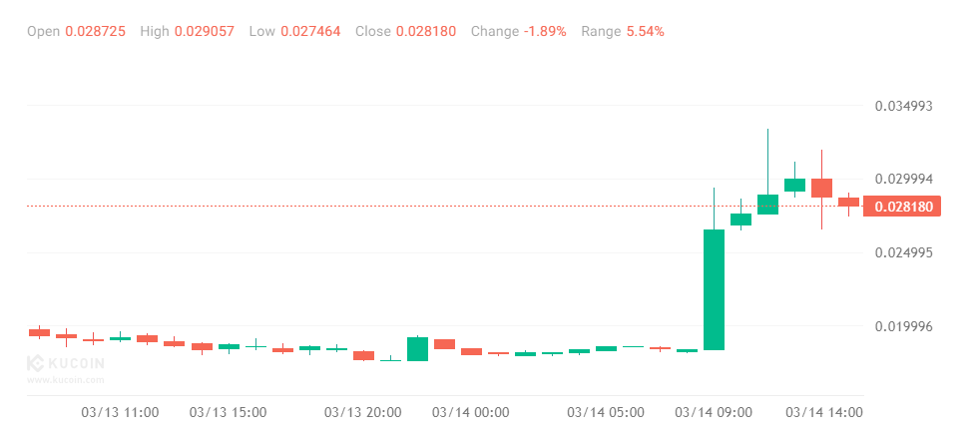980x443 pixels.
Task: Click the tallest green breakout candle
Action: (714, 289)
